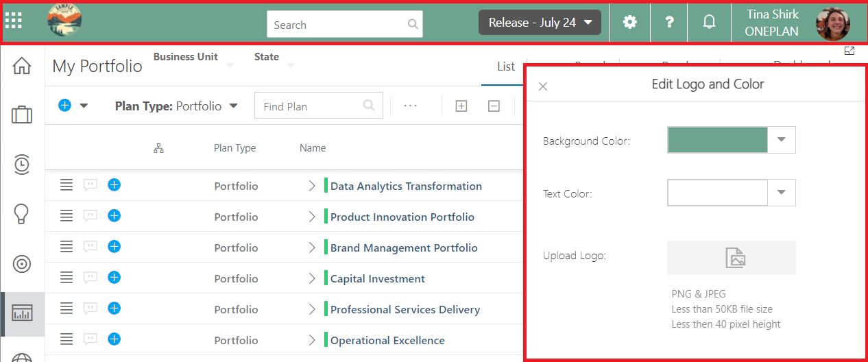This screenshot has height=362, width=868.
Task: Open the Professional Services Delivery link
Action: point(405,309)
